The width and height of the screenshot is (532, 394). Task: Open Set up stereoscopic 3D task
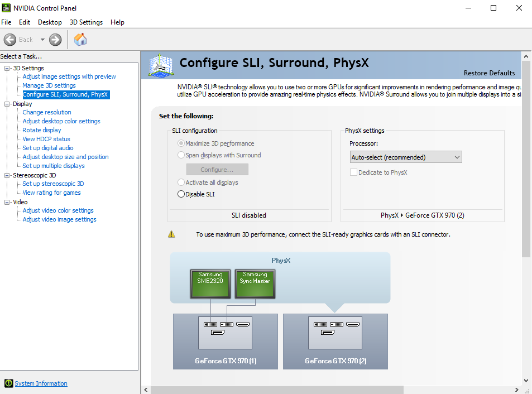point(53,184)
